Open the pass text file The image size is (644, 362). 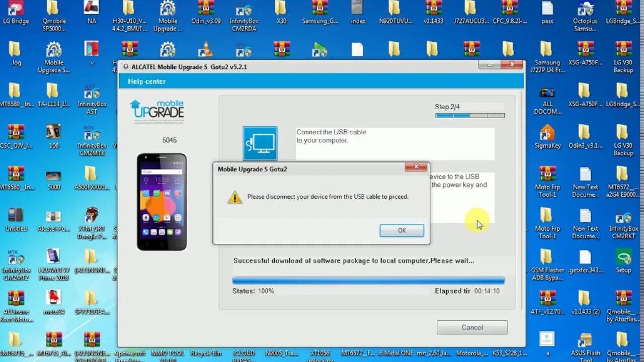point(547,13)
